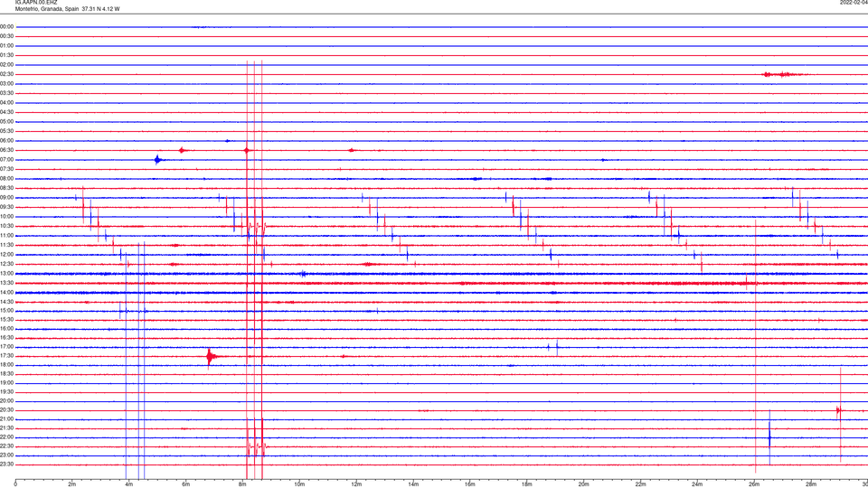Select the 16:00 time row label
The image size is (868, 488).
[6, 329]
